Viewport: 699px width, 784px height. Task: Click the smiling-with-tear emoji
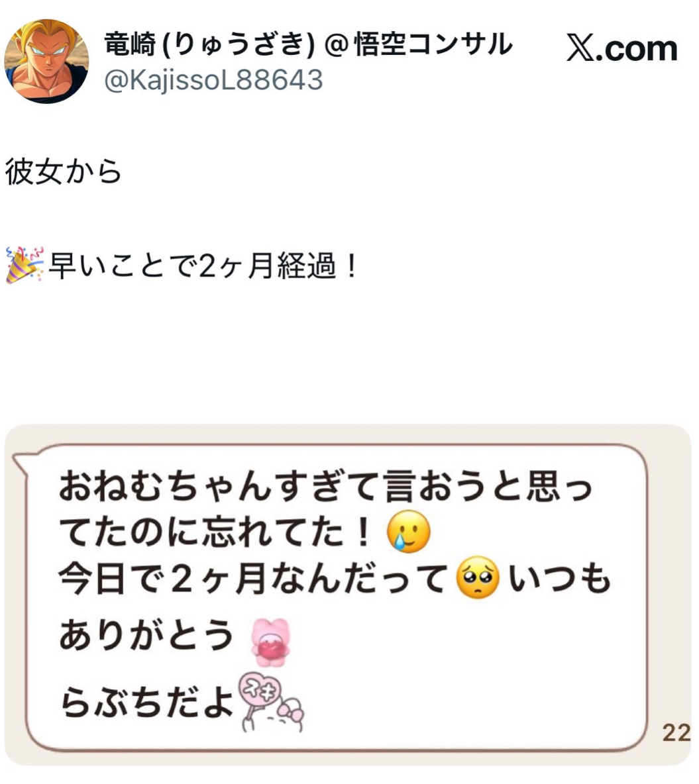click(409, 532)
